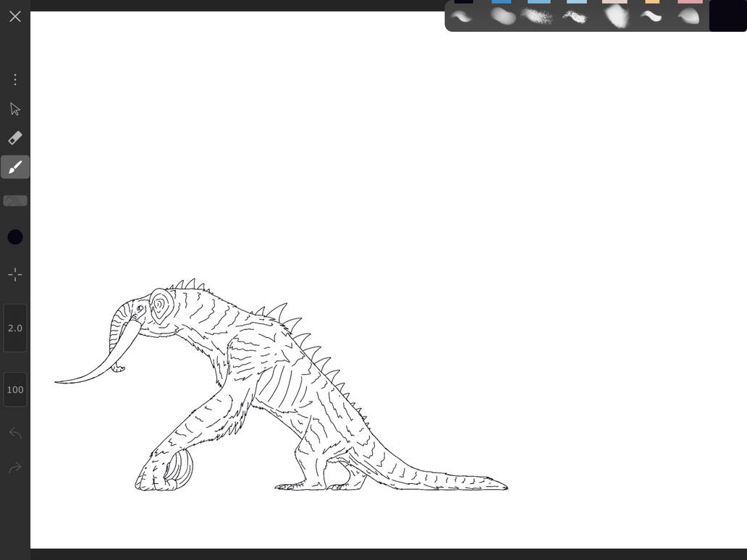Screen dimensions: 747x560
Task: Select the arrow selection tool
Action: pos(15,109)
